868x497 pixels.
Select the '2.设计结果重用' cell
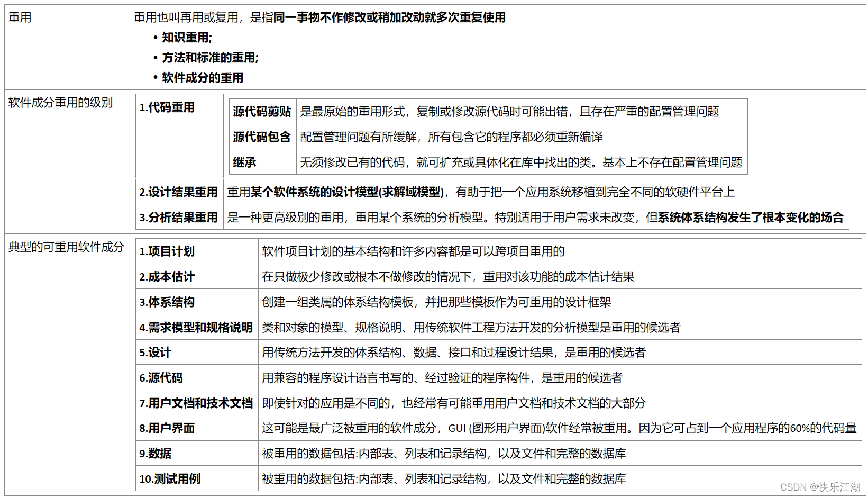[x=180, y=192]
